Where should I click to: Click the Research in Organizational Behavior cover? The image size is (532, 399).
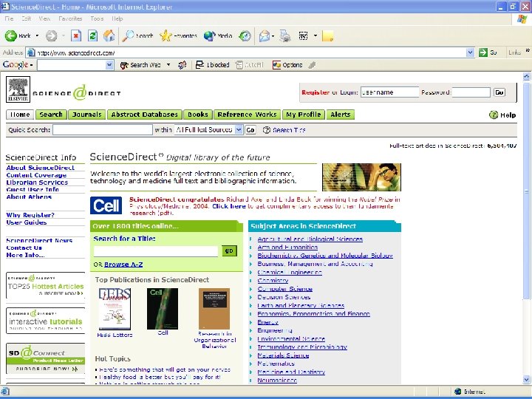[x=214, y=309]
